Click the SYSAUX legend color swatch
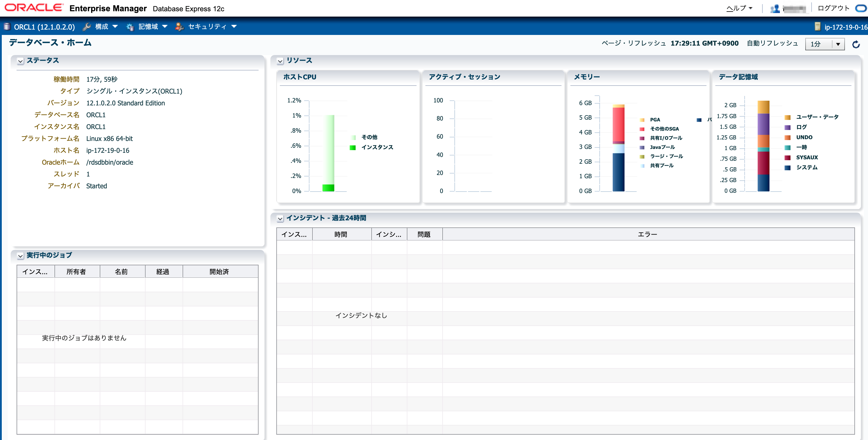Viewport: 868px width, 440px height. click(x=787, y=158)
